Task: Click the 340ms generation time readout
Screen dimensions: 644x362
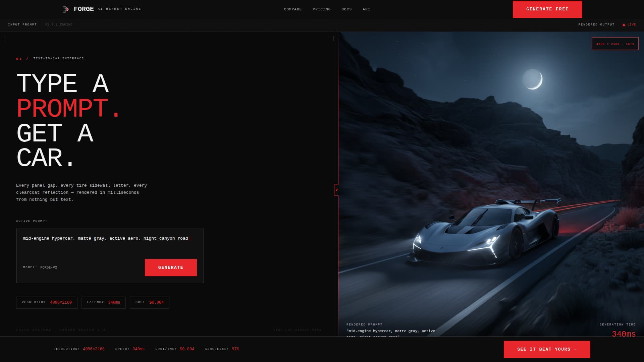Action: tap(624, 334)
